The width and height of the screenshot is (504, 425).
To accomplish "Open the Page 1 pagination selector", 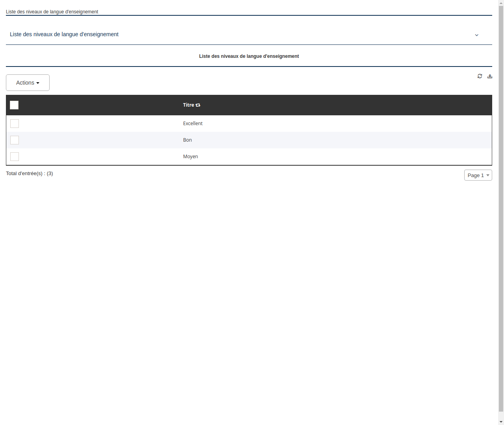I will (478, 175).
